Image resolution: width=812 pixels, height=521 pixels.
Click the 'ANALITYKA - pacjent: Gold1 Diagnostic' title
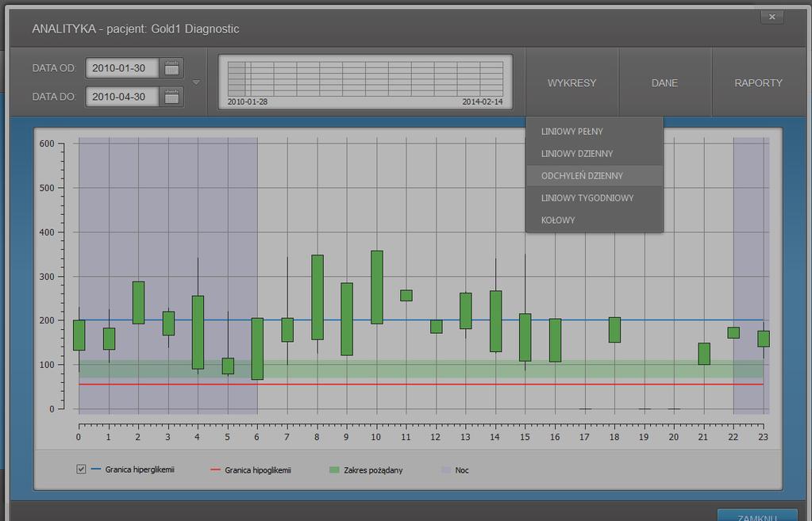click(136, 29)
